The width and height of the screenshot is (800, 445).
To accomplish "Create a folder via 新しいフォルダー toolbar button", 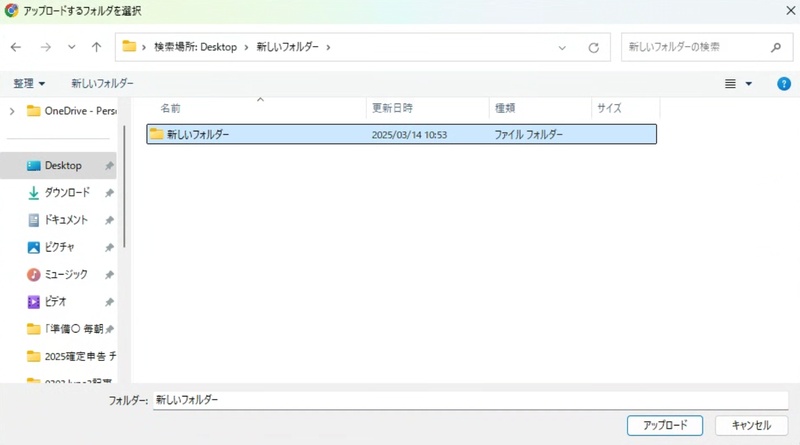I will [103, 83].
